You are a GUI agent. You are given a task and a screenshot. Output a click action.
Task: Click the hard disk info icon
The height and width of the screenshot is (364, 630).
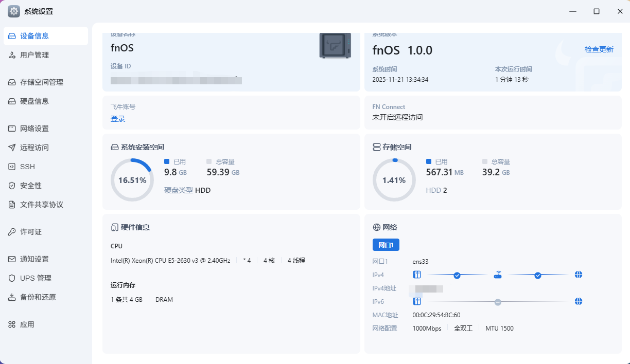(12, 101)
